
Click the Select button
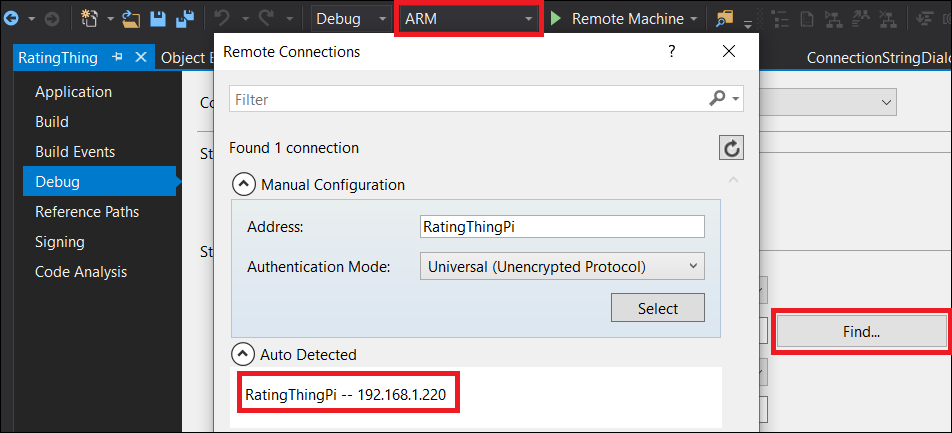[x=658, y=308]
